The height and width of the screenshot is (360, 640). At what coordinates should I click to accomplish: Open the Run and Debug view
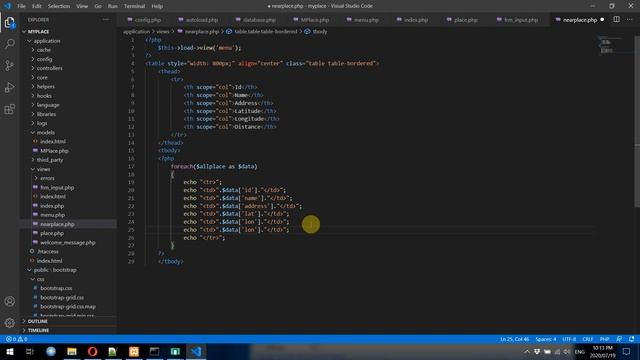click(9, 87)
